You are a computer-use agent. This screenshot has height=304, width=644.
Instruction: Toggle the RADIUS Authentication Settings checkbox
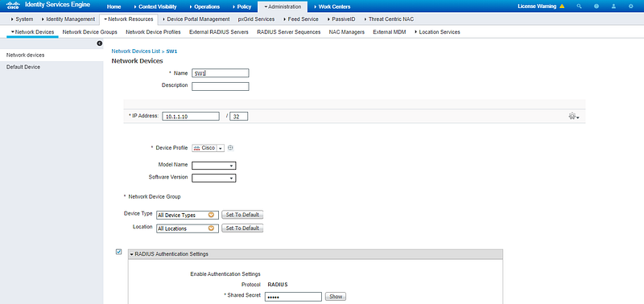pos(118,252)
